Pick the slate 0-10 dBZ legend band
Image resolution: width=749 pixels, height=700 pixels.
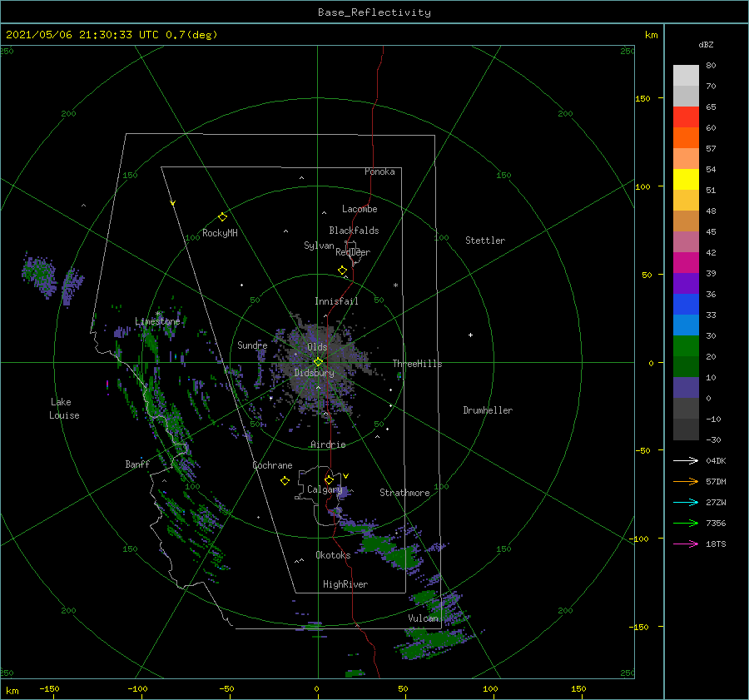click(686, 388)
